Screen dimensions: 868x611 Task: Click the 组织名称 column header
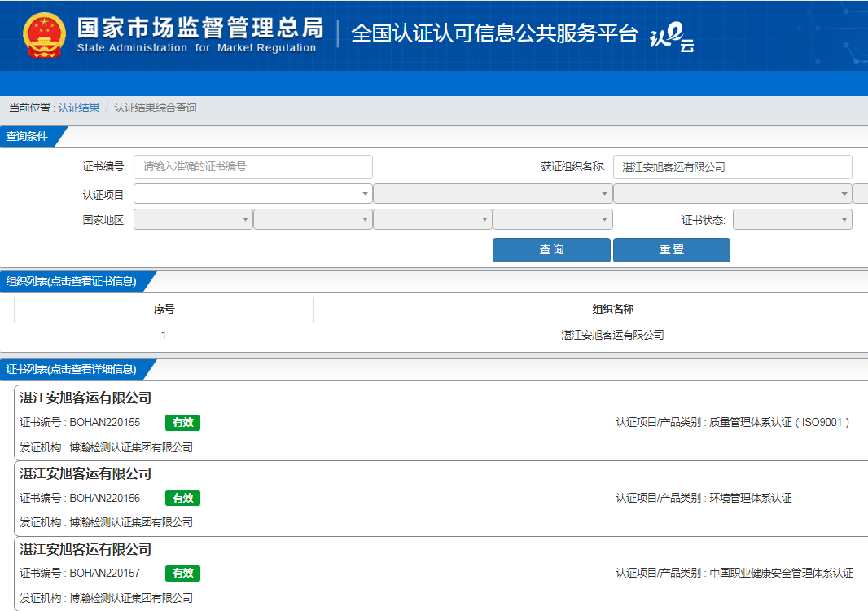click(612, 309)
